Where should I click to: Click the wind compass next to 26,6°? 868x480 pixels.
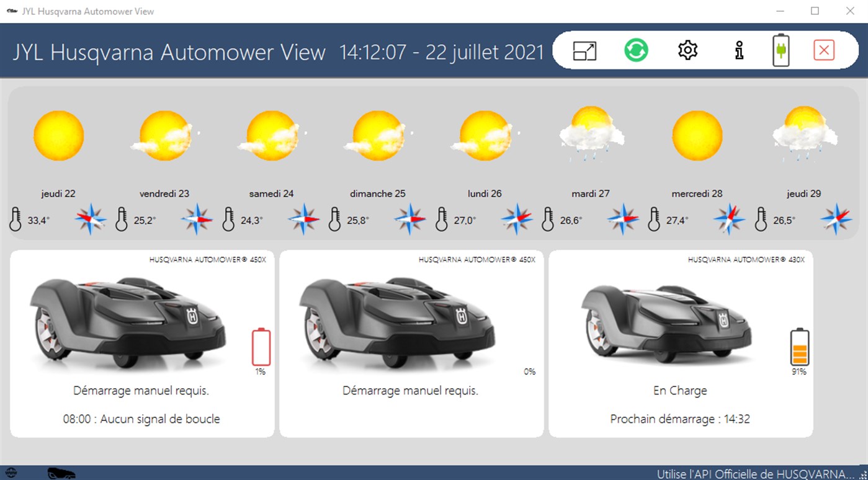click(623, 219)
